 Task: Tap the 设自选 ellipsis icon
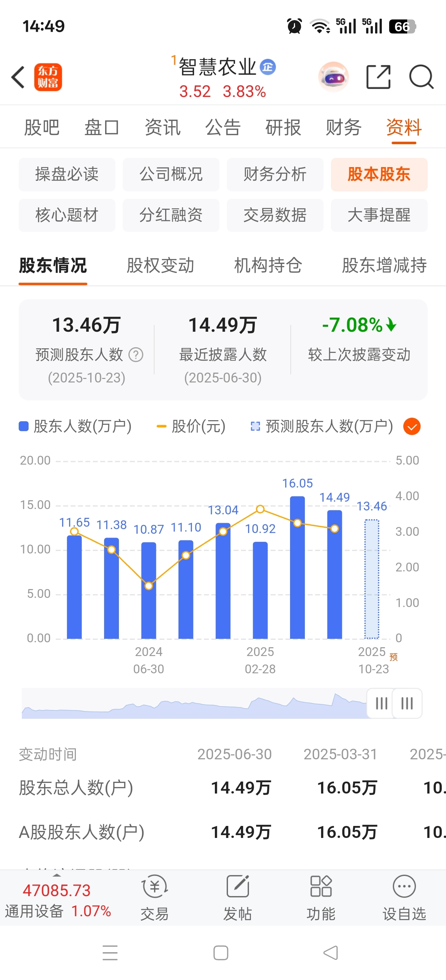pyautogui.click(x=404, y=887)
